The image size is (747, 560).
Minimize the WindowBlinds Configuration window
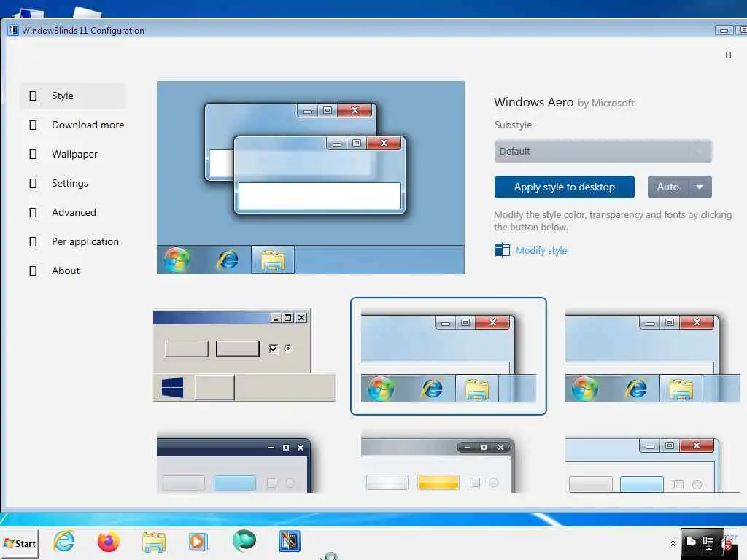click(724, 31)
